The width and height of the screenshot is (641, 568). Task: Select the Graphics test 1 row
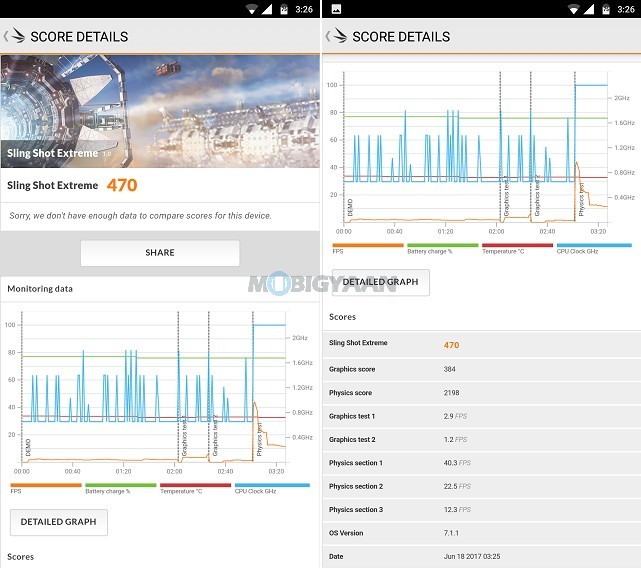(x=482, y=416)
